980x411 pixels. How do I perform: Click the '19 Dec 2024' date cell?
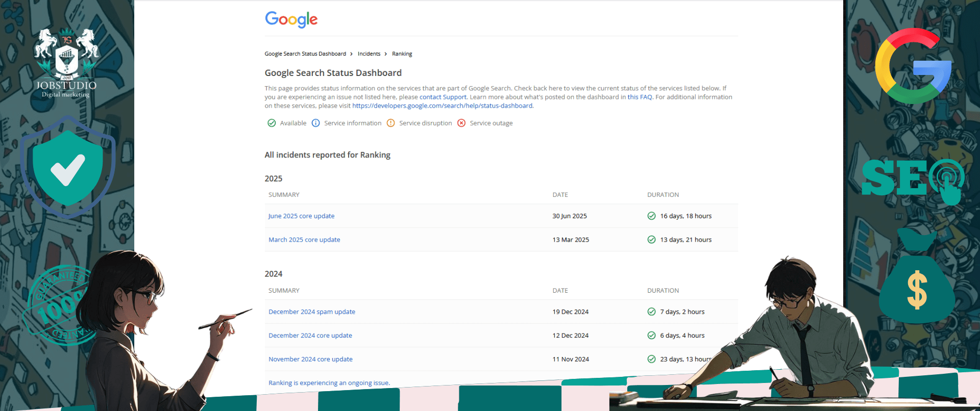571,312
